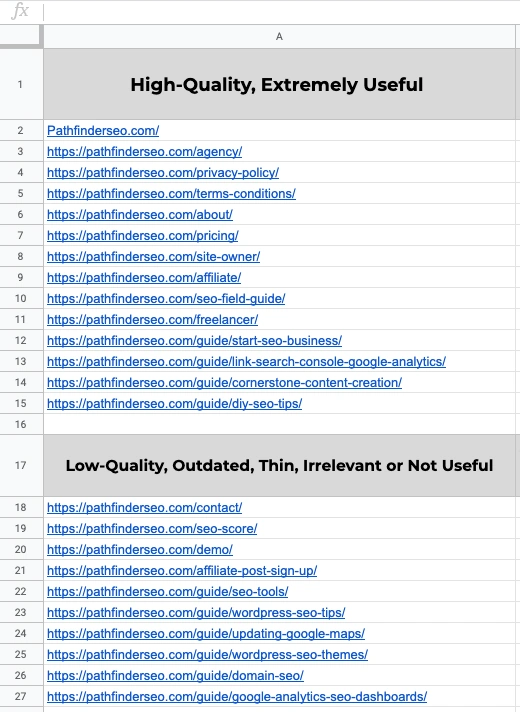
Task: Select the 'High-Quality, Extremely Useful' header cell
Action: (x=279, y=84)
